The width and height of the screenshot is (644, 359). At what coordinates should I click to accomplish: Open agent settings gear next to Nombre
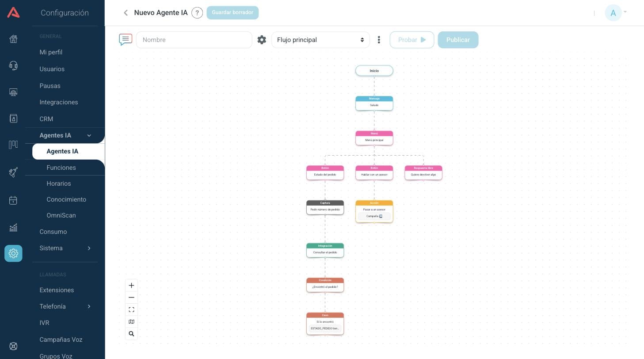click(x=262, y=40)
